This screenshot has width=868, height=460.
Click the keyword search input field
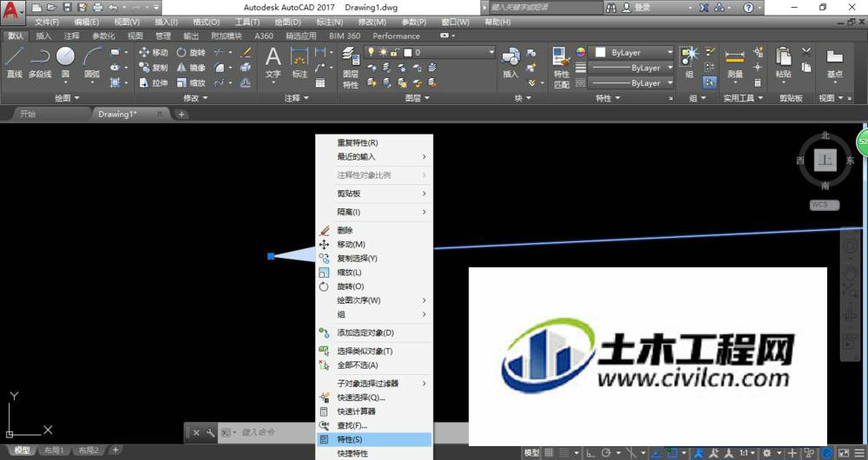545,8
